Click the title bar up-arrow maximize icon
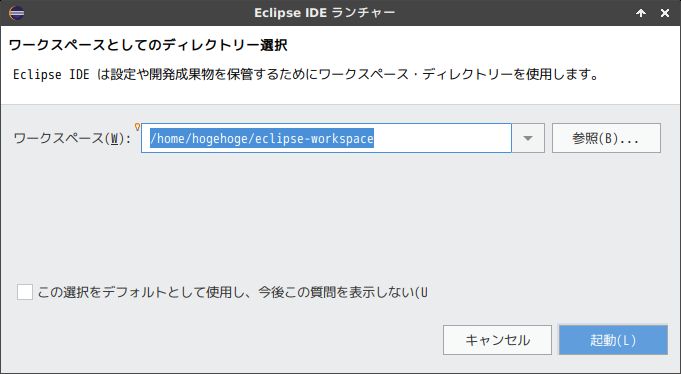This screenshot has height=374, width=681. (x=641, y=13)
